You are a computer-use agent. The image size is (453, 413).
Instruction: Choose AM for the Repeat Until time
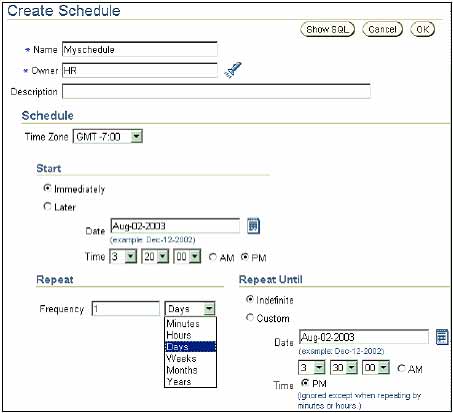click(x=402, y=368)
